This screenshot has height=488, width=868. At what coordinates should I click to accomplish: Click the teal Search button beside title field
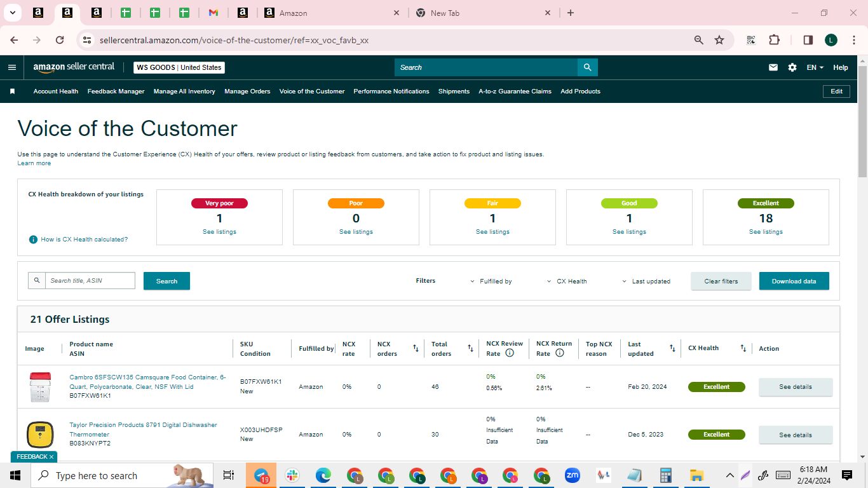coord(166,281)
